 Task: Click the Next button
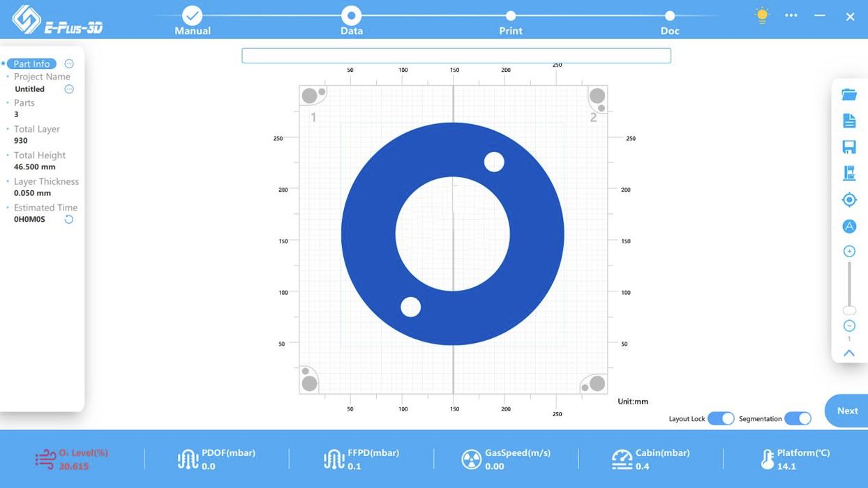847,411
